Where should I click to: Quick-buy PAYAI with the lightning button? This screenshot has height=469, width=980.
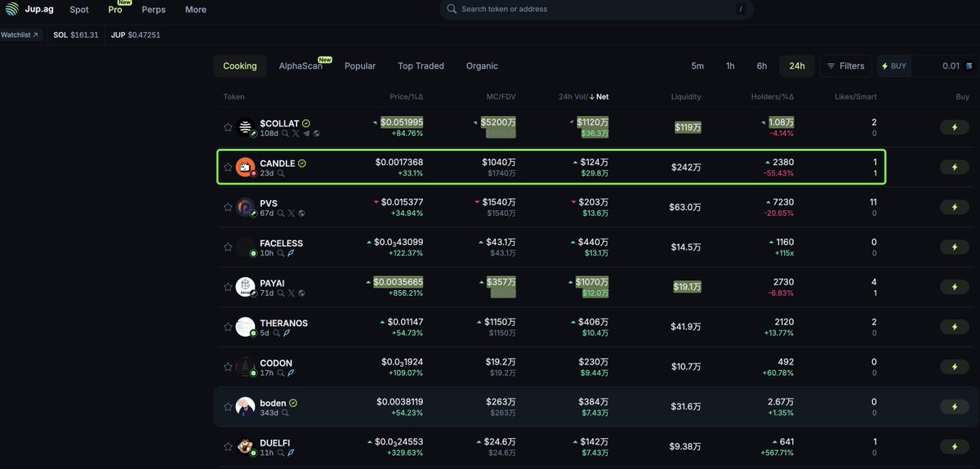955,287
